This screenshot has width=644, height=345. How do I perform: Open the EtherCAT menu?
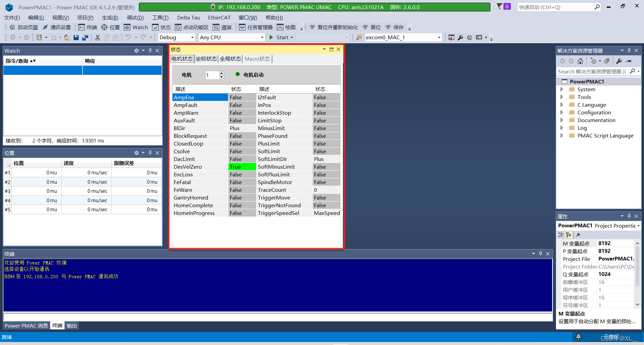point(219,18)
